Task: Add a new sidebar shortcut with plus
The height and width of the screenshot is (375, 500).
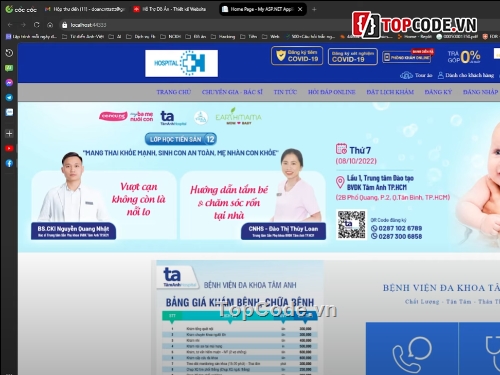Action: point(9,134)
